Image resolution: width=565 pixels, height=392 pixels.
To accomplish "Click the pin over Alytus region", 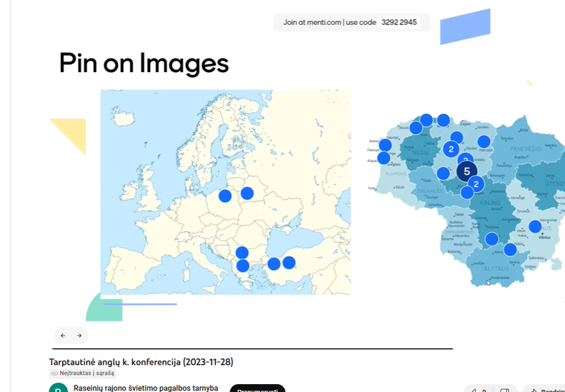I will [510, 250].
